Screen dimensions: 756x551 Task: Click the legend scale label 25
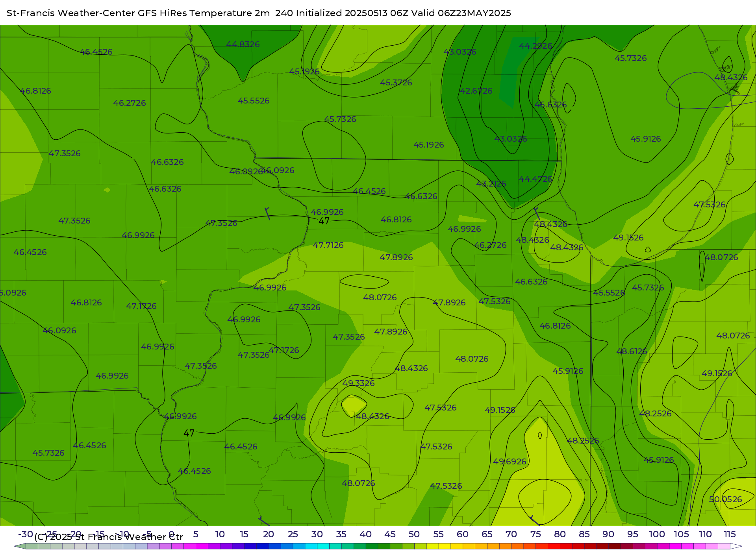tap(293, 534)
